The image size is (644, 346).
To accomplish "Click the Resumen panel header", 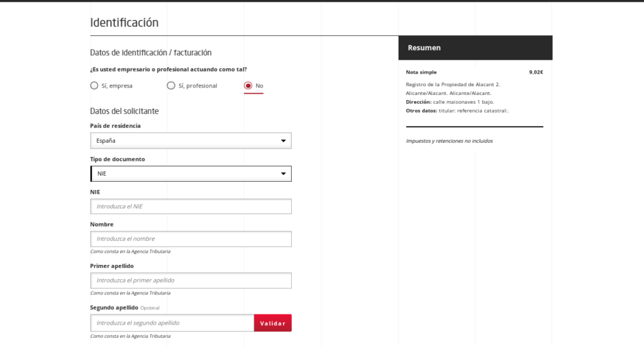I will tap(475, 48).
